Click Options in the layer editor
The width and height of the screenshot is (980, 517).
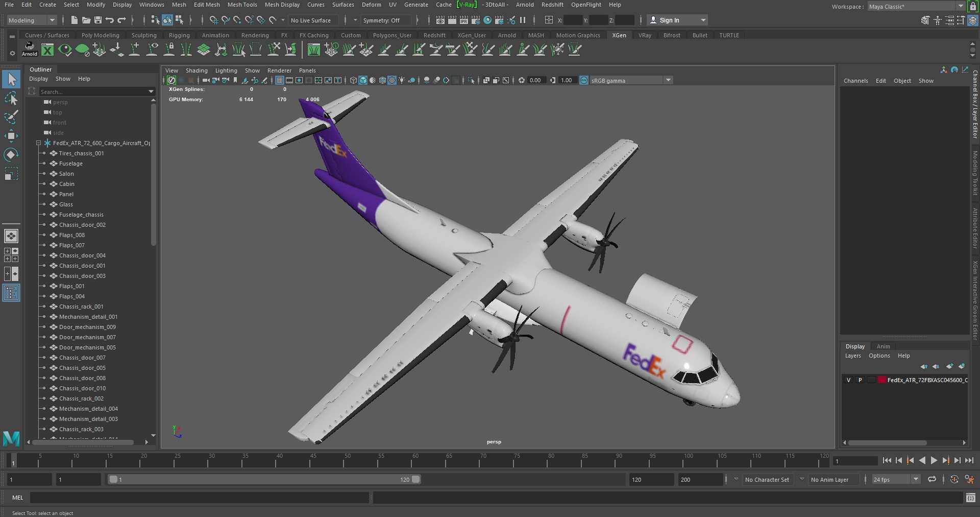[879, 356]
